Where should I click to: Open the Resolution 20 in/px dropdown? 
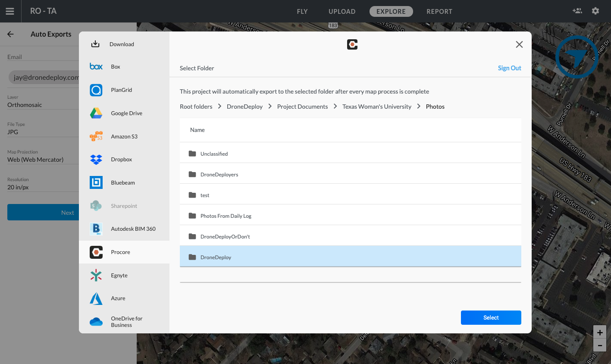pyautogui.click(x=43, y=187)
